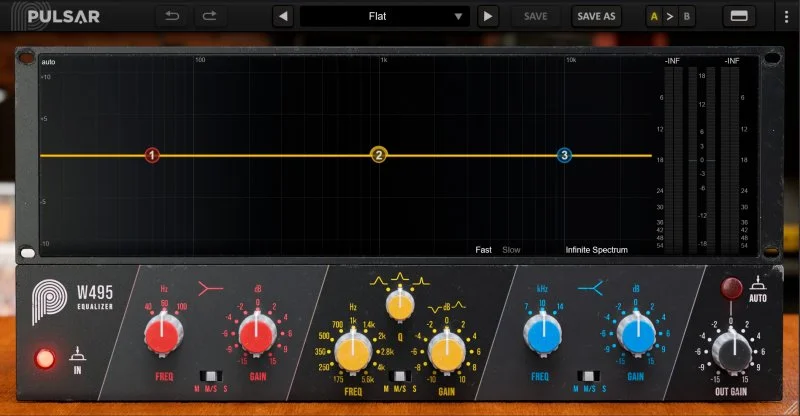Image resolution: width=800 pixels, height=416 pixels.
Task: Go to previous preset arrow
Action: pos(283,16)
